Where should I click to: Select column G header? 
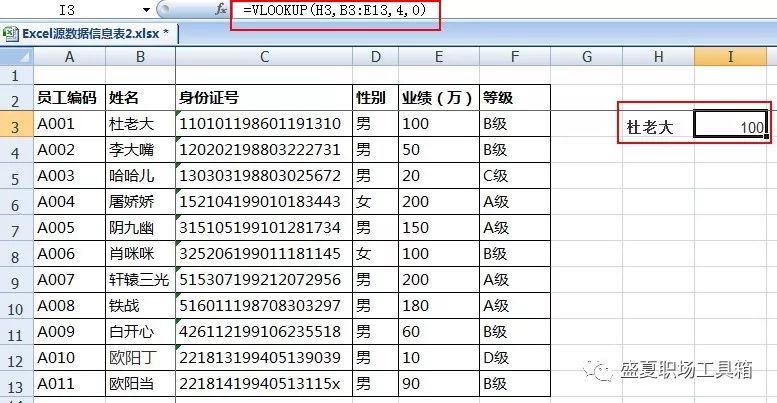coord(587,57)
